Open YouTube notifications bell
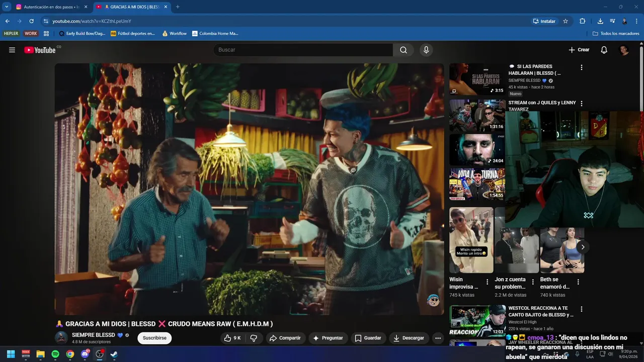The height and width of the screenshot is (362, 644). point(604,50)
